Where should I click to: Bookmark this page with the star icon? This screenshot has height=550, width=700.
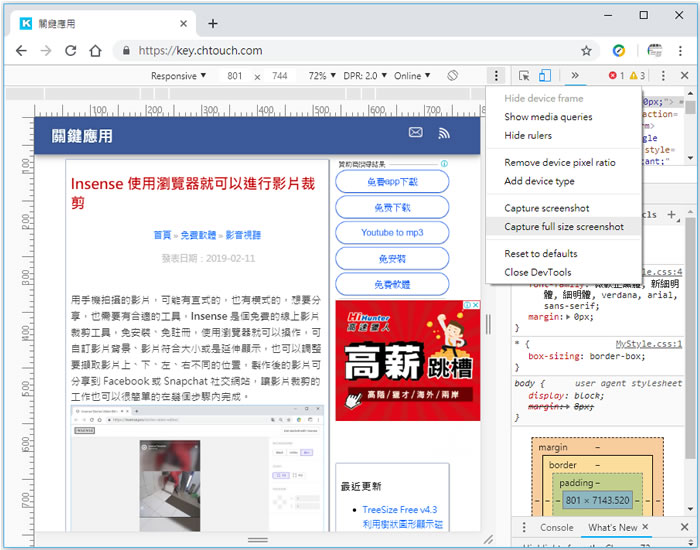point(586,51)
